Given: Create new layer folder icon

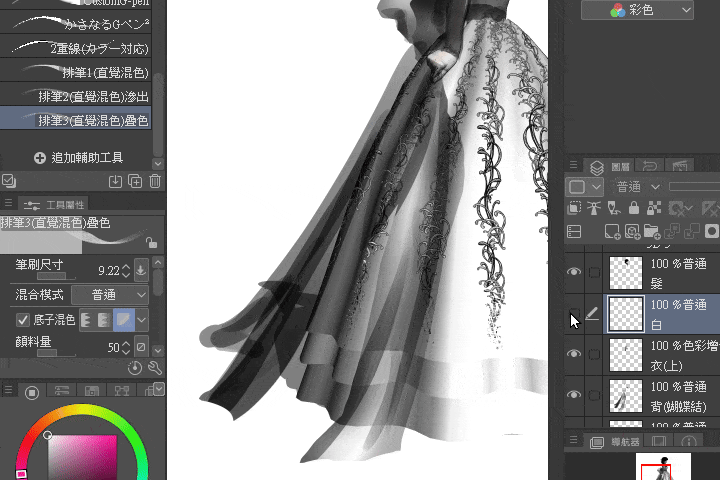Looking at the screenshot, I should 652,232.
